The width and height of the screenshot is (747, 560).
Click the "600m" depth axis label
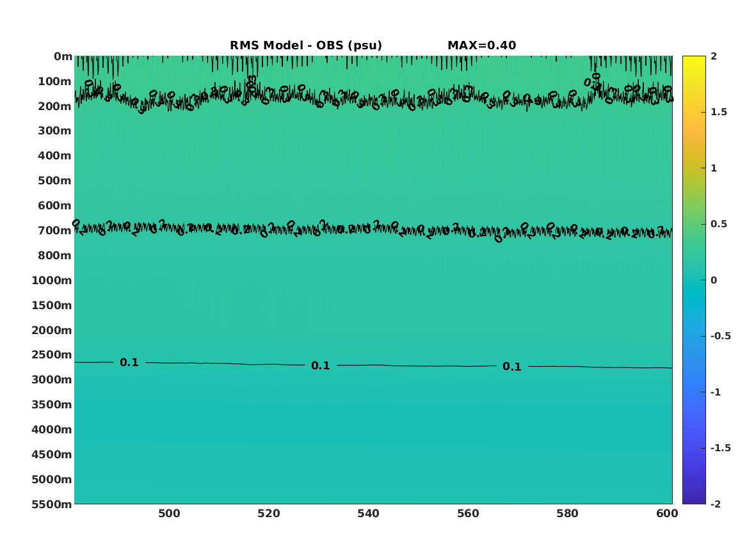55,205
